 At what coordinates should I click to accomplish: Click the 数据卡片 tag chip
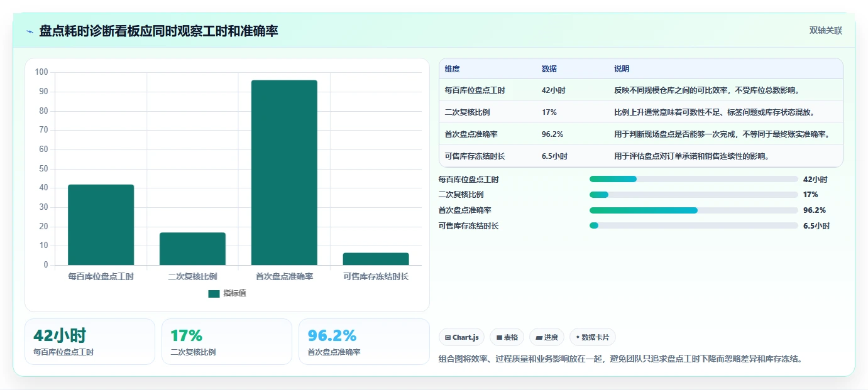[593, 337]
